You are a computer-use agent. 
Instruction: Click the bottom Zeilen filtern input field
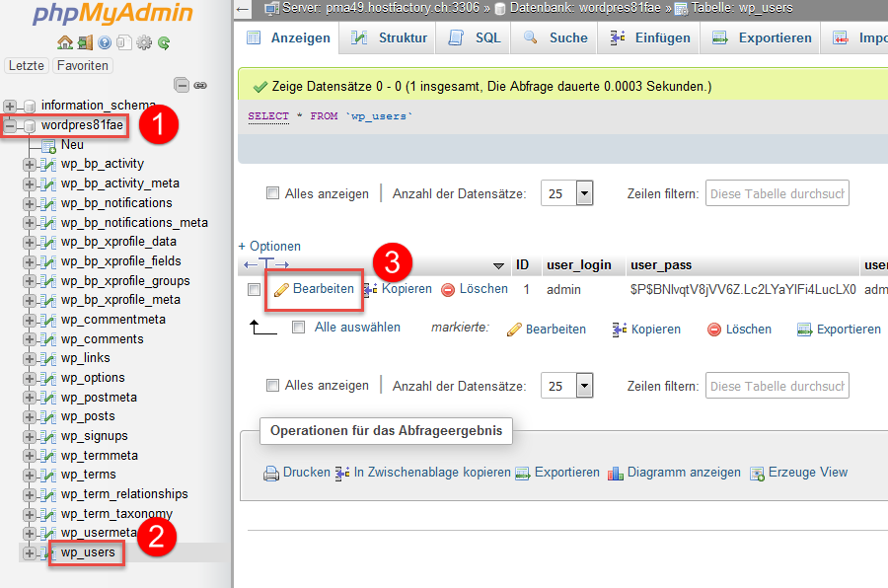777,386
